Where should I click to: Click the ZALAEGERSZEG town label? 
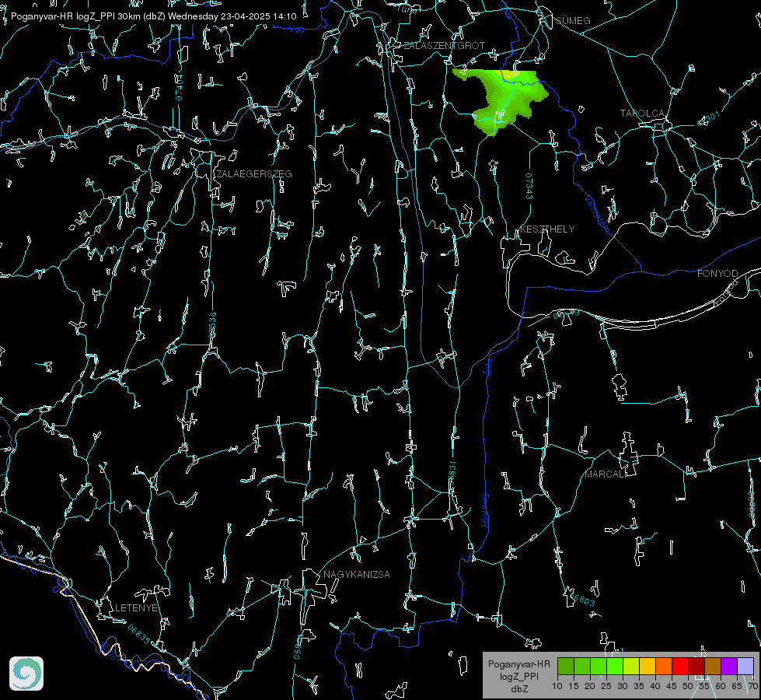254,173
